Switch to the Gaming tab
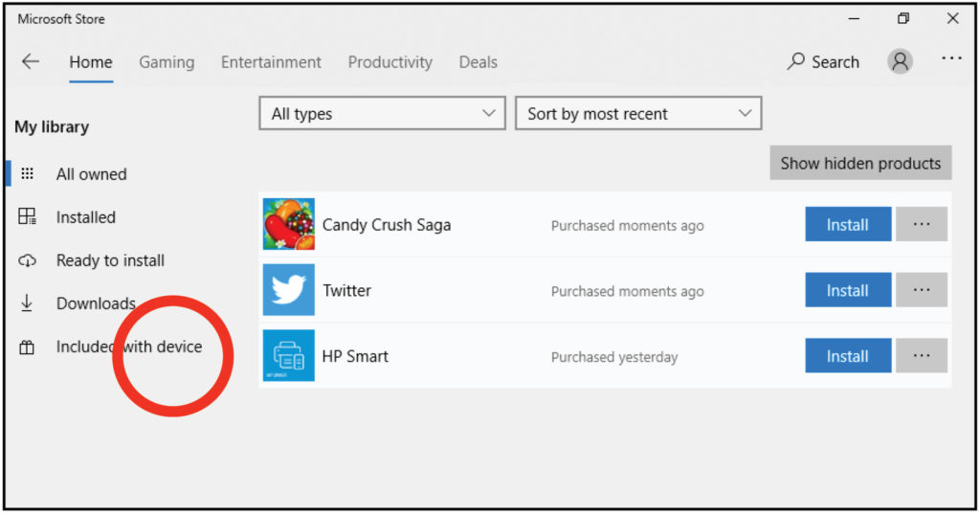 tap(167, 62)
